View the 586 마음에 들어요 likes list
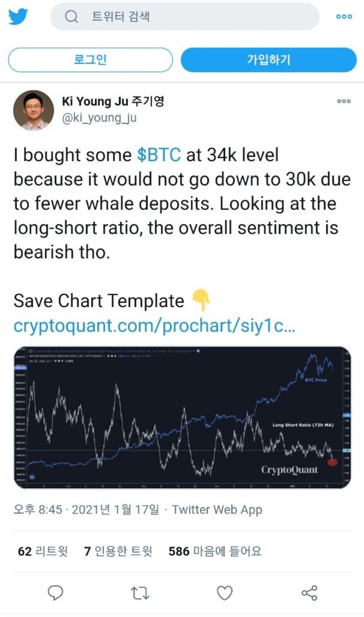364x617 pixels. [x=215, y=551]
